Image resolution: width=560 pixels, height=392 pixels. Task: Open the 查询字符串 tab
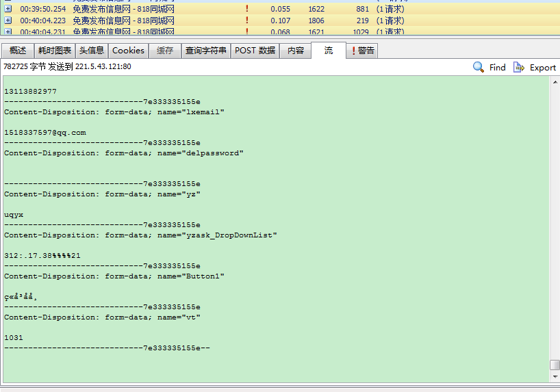click(205, 51)
